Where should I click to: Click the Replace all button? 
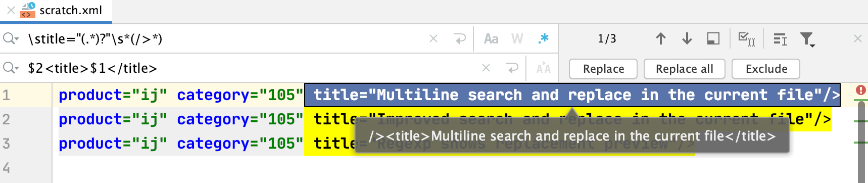click(x=684, y=69)
